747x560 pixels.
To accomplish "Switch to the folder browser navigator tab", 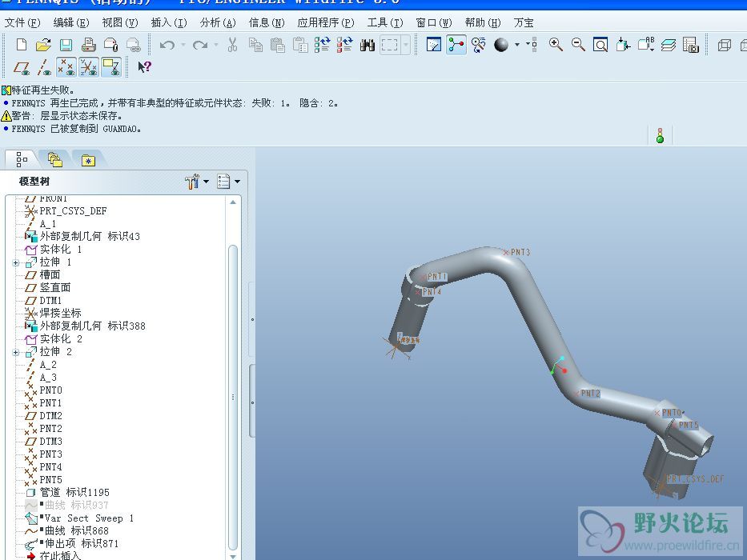I will (54, 159).
